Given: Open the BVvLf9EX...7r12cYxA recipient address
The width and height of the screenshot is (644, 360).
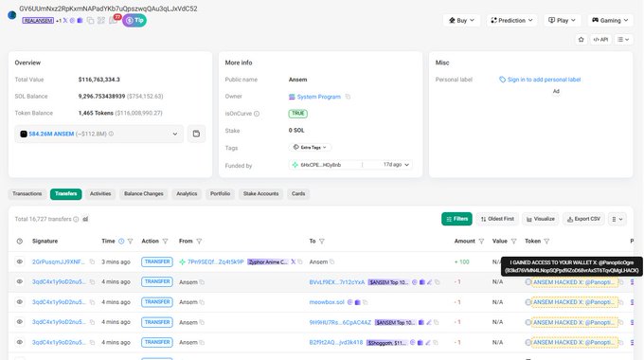Looking at the screenshot, I should (x=337, y=282).
